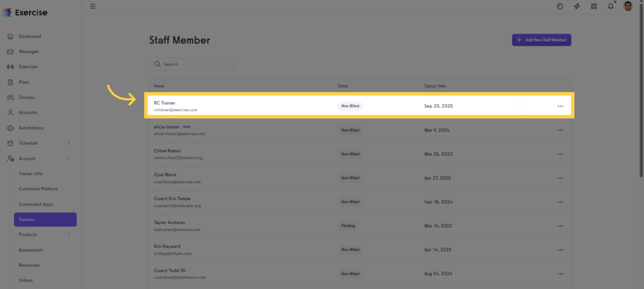The width and height of the screenshot is (644, 289).
Task: Open the activity history clock icon
Action: (x=560, y=6)
